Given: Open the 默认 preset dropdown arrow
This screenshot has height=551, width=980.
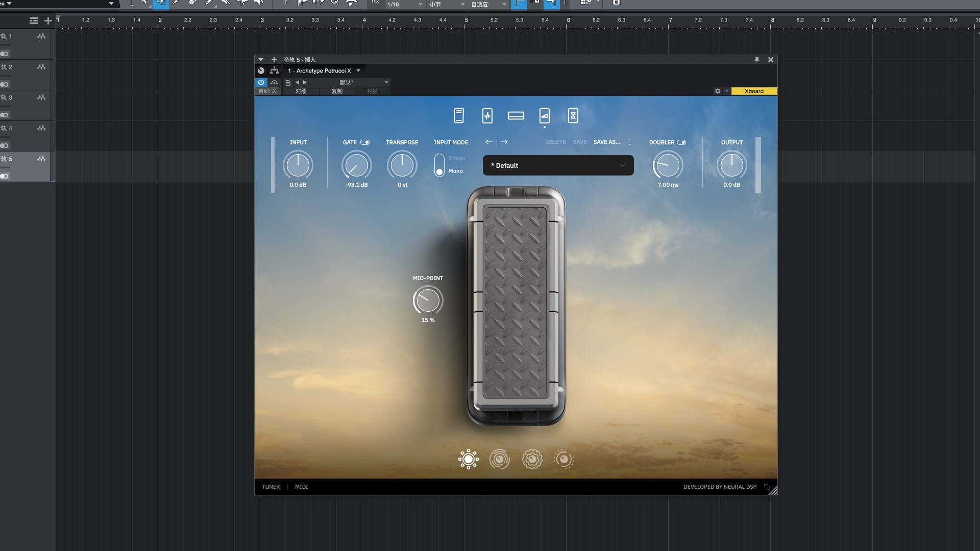Looking at the screenshot, I should [x=386, y=82].
